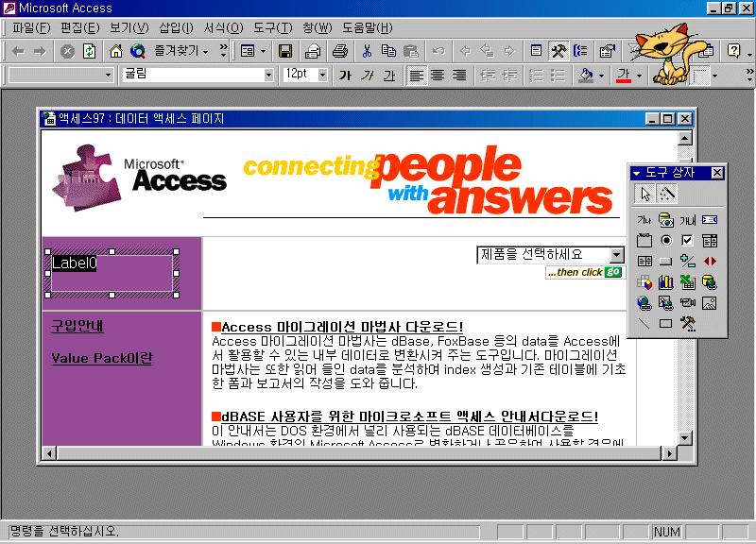
Task: Select the Record Navigation tool in toolbox
Action: point(710,262)
